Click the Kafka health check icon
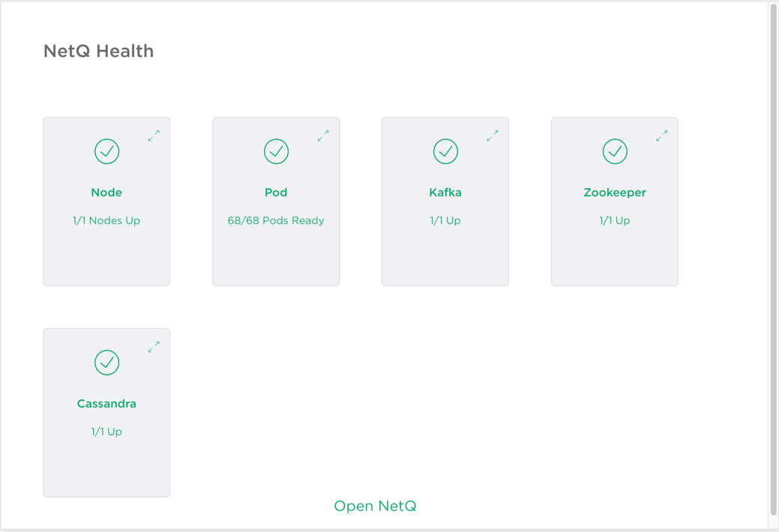 tap(445, 151)
